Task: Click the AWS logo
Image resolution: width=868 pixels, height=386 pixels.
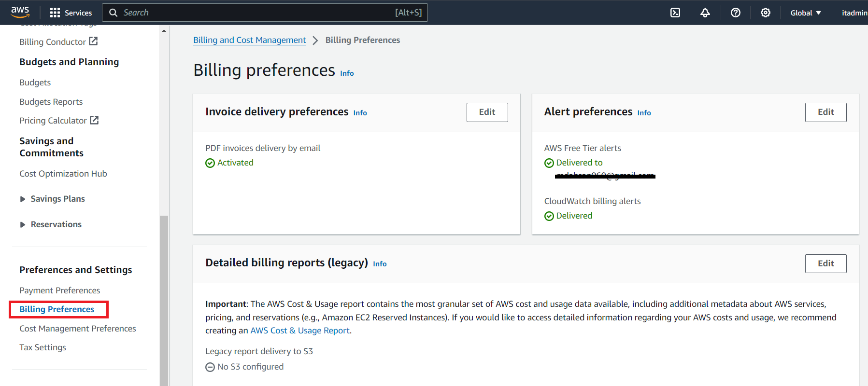Action: (x=20, y=12)
